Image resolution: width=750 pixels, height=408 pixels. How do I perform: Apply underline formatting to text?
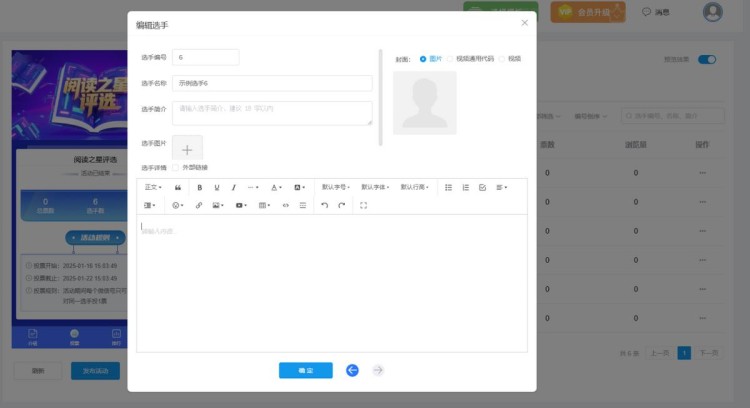pyautogui.click(x=217, y=187)
